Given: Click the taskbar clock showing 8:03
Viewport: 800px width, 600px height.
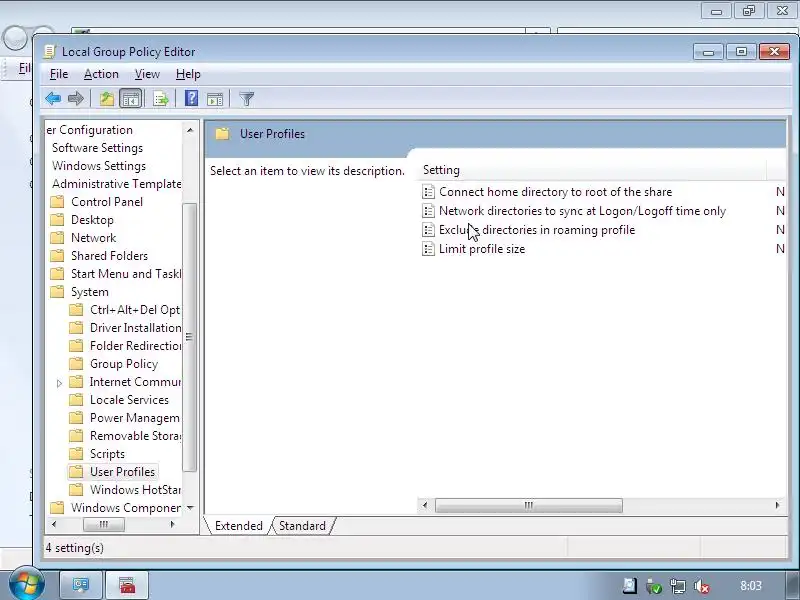Looking at the screenshot, I should 751,586.
